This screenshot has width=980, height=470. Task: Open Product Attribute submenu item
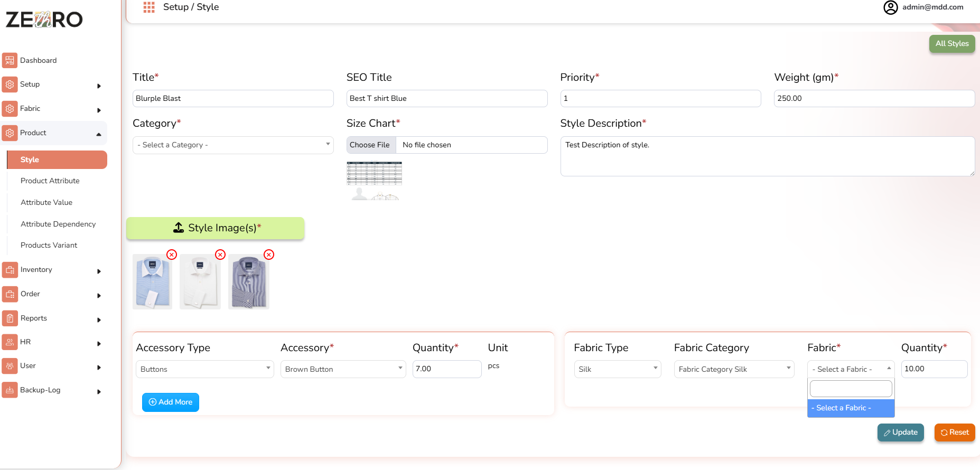(50, 181)
